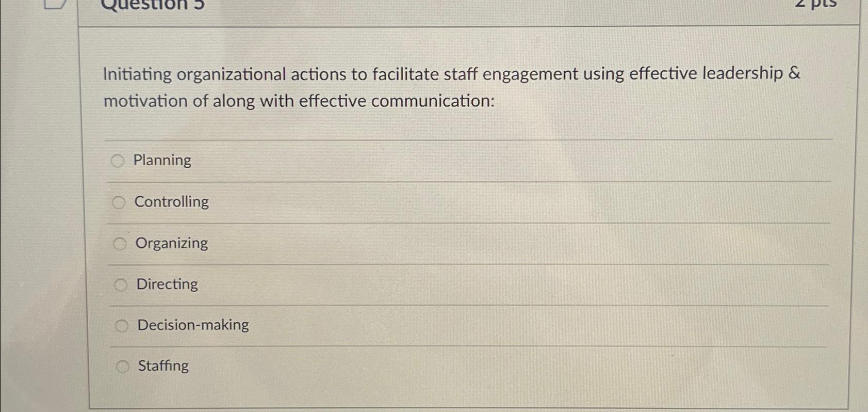Select the Decision-making radio button
Screen dimensions: 868x412
click(123, 325)
